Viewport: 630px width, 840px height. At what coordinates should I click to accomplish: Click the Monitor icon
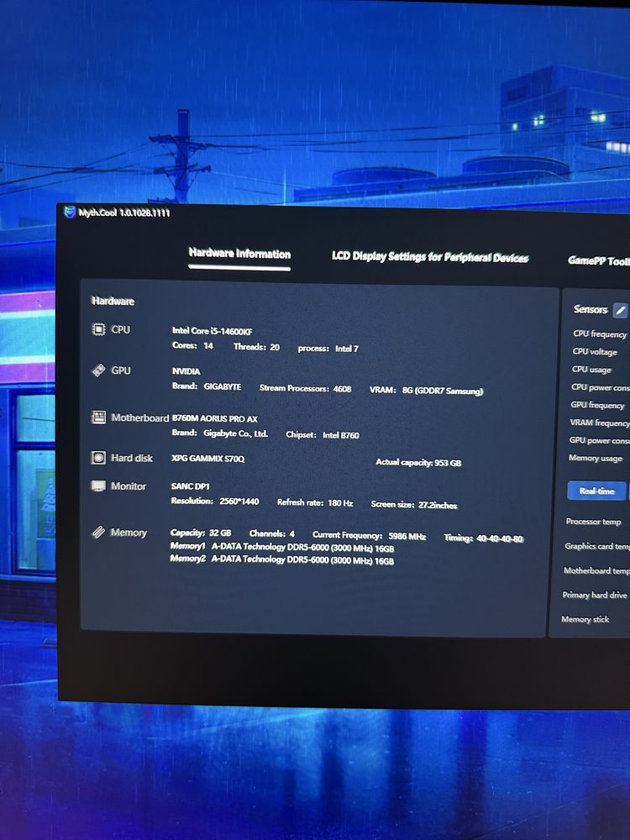pos(98,486)
